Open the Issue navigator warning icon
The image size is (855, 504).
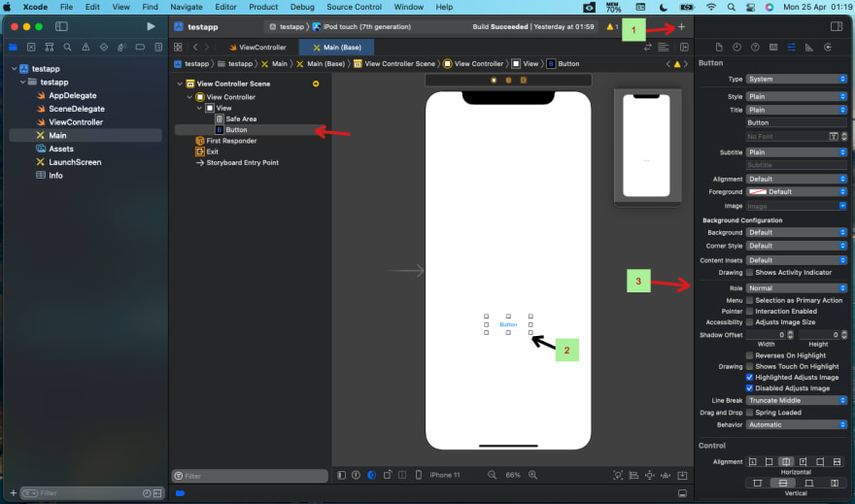(85, 48)
